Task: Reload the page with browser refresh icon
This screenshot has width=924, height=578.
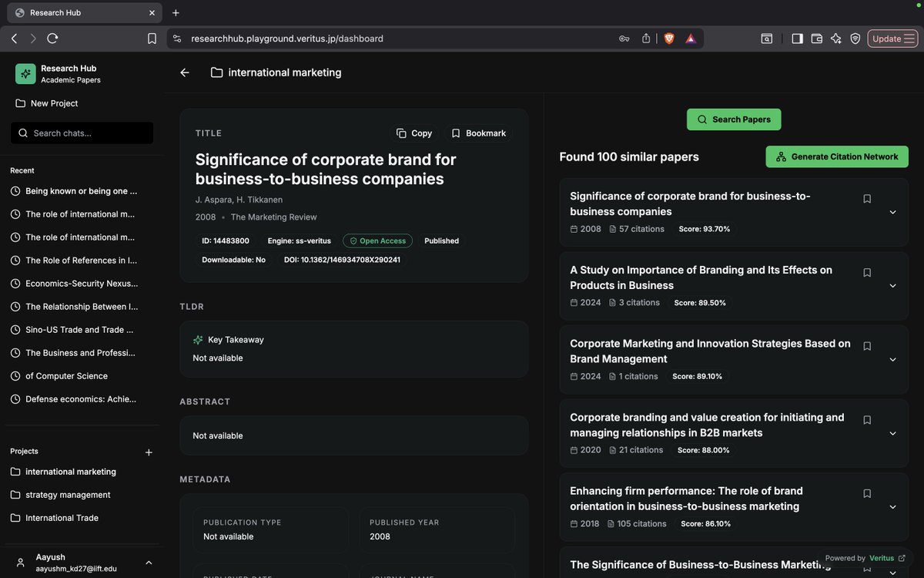Action: point(52,39)
